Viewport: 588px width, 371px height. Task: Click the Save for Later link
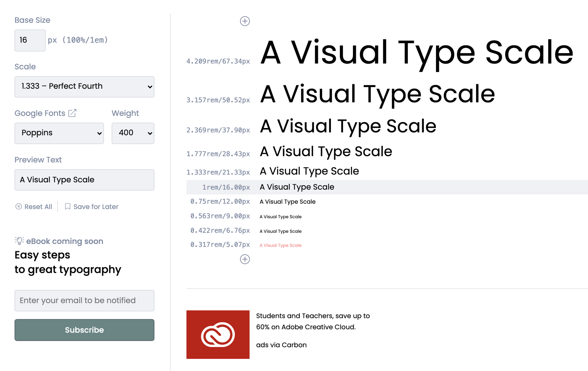click(x=96, y=207)
